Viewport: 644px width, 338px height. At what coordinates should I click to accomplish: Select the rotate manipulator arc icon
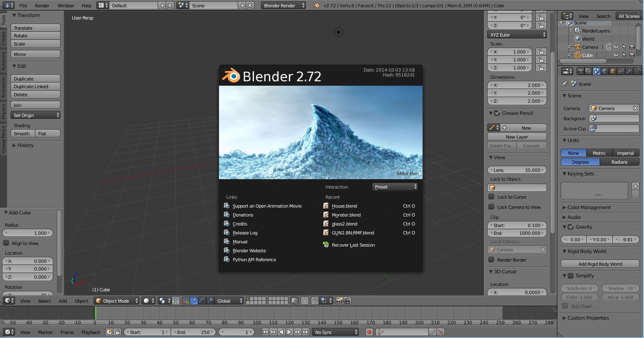tap(202, 301)
